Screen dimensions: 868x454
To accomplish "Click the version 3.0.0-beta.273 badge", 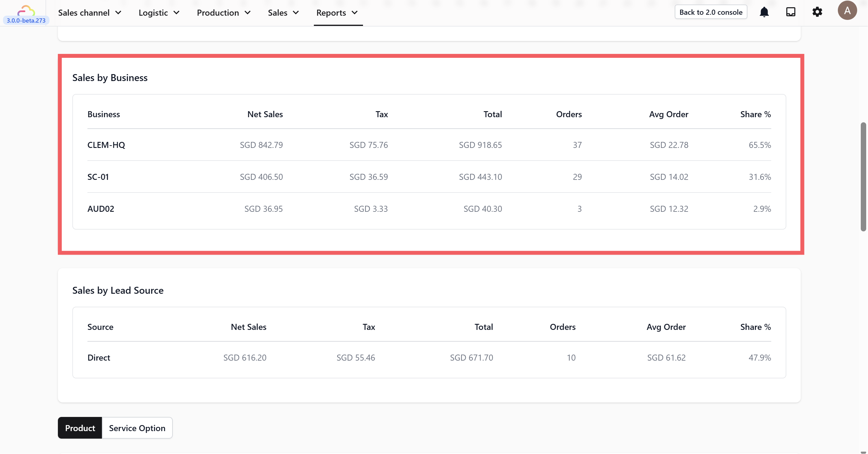I will pos(26,20).
